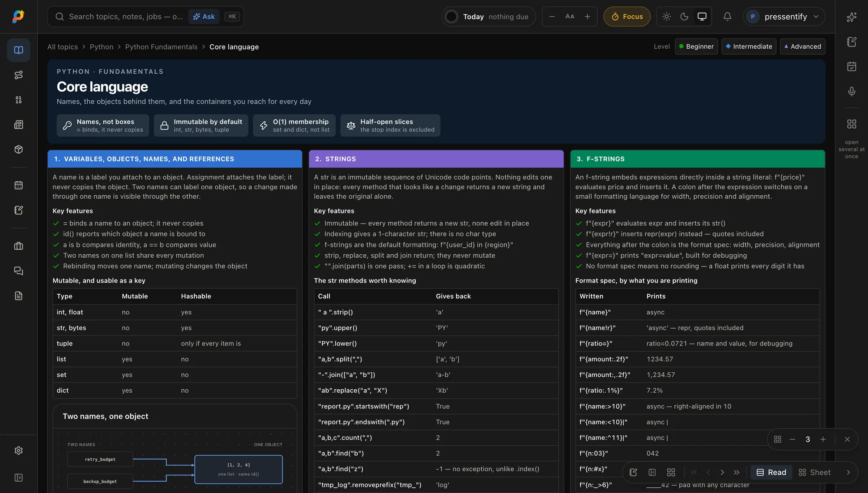
Task: Jump to the last page with double right chevron
Action: click(x=736, y=472)
